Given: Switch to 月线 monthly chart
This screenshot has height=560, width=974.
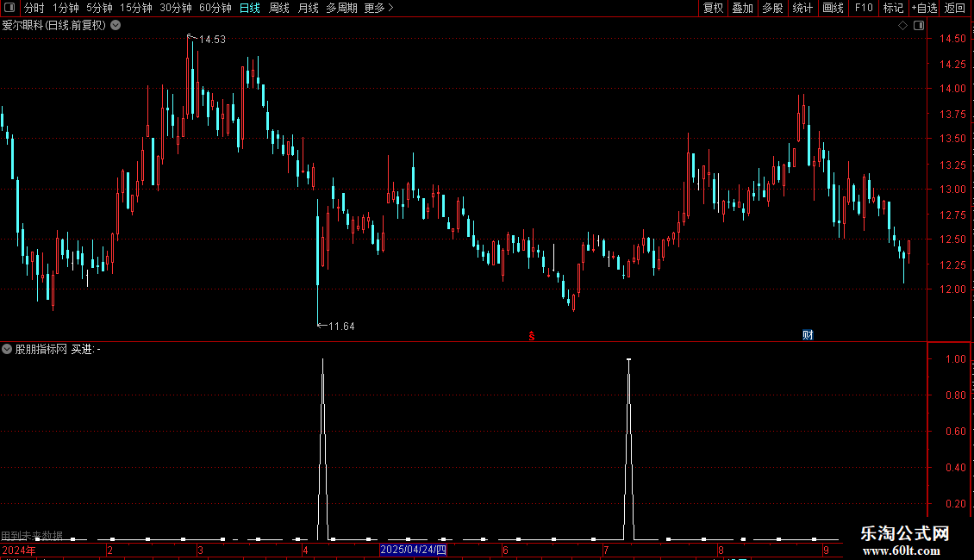Looking at the screenshot, I should point(308,8).
